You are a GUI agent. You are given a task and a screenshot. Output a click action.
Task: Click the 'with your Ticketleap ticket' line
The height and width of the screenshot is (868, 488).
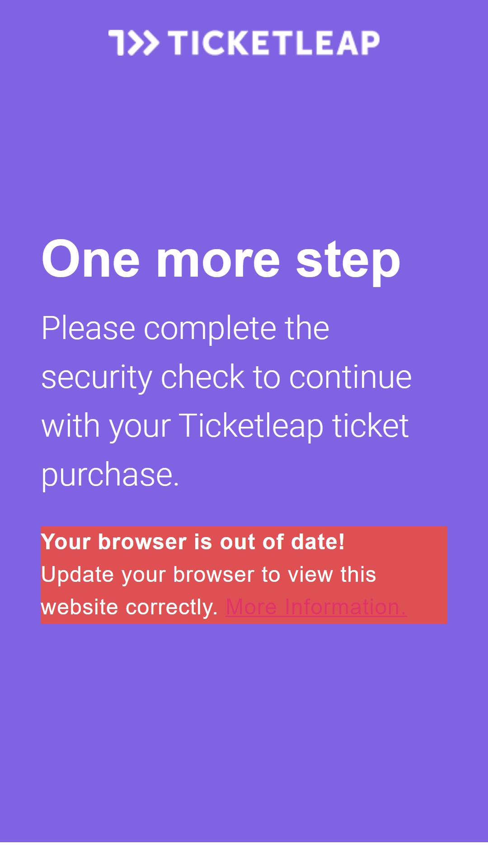(x=225, y=426)
